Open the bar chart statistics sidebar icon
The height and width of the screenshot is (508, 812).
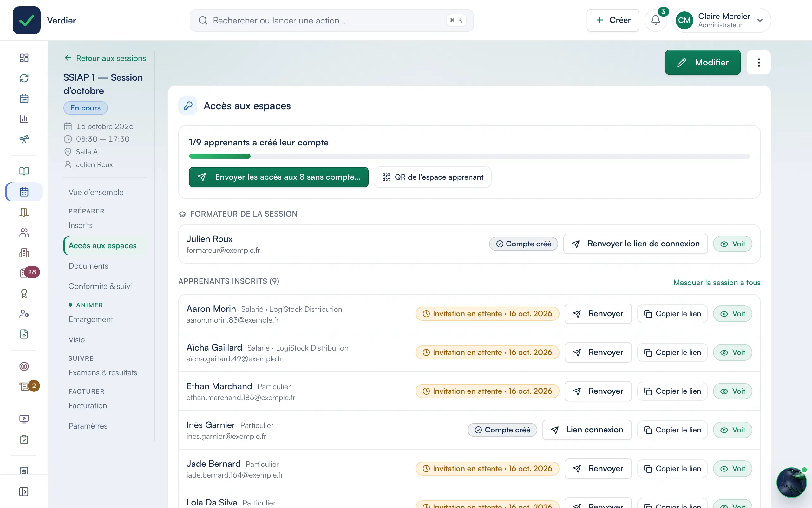point(24,119)
